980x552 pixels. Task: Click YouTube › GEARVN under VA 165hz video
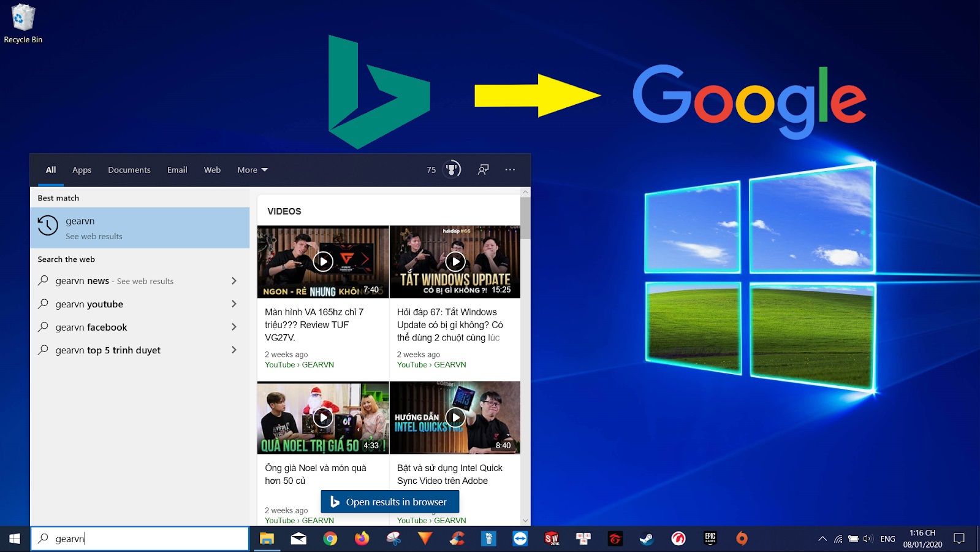coord(299,364)
